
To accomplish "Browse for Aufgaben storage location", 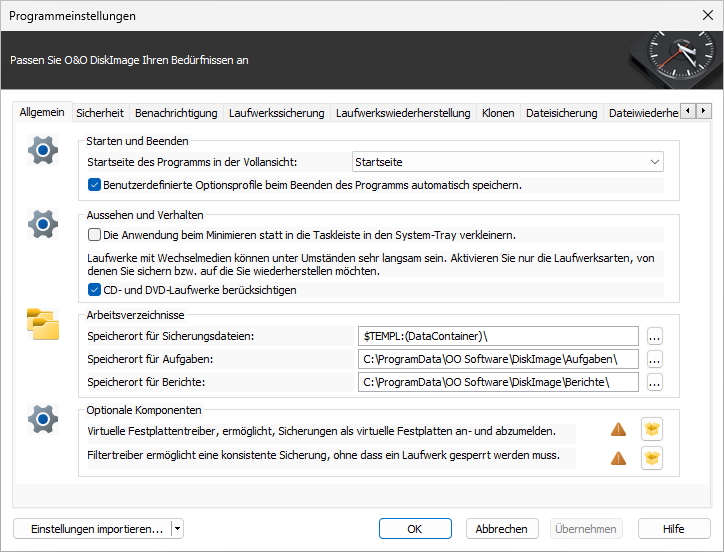I will click(654, 359).
